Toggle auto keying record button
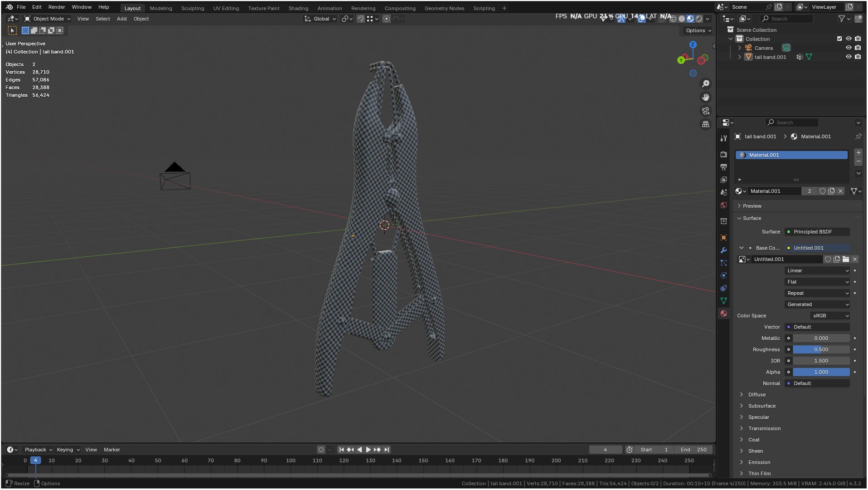The image size is (868, 490). [x=321, y=450]
